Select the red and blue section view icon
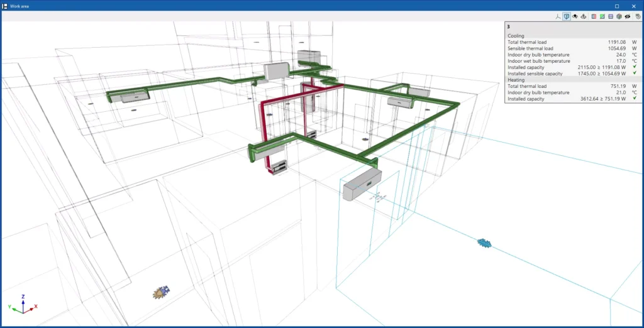Image resolution: width=644 pixels, height=328 pixels. click(594, 16)
